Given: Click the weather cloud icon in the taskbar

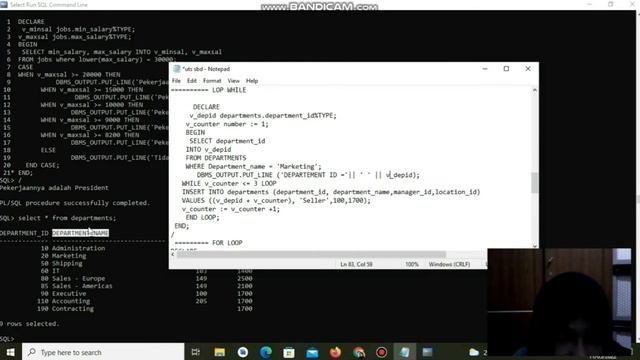Looking at the screenshot, I should pos(474,352).
